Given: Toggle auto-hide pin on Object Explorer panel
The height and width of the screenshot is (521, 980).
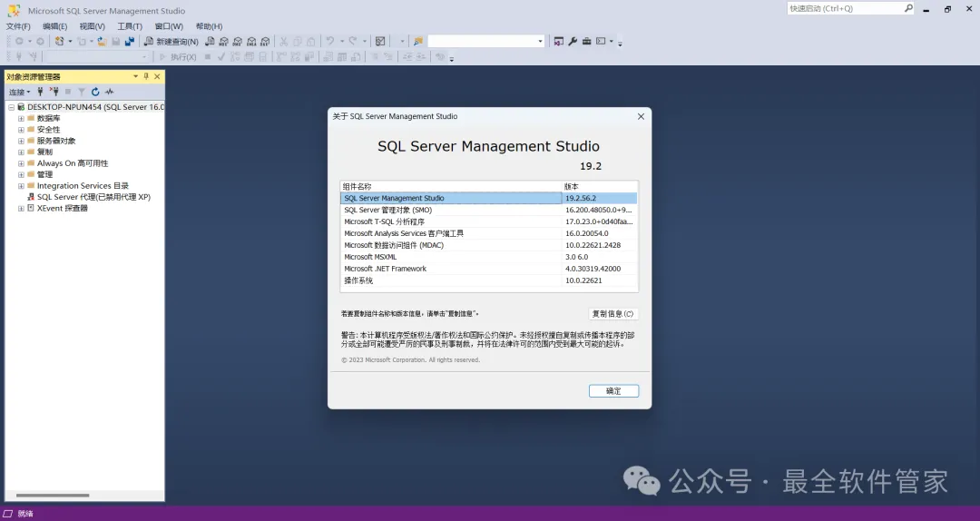Looking at the screenshot, I should point(146,76).
